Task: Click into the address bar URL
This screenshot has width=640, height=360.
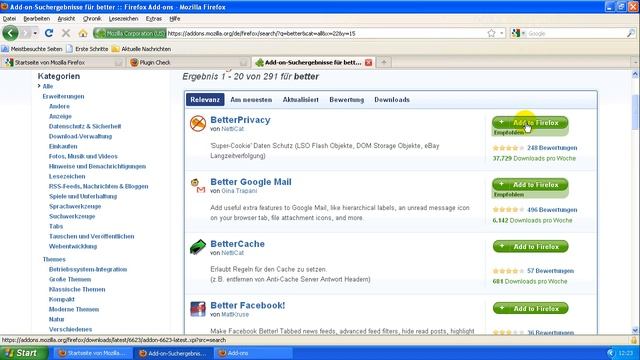Action: click(x=326, y=33)
